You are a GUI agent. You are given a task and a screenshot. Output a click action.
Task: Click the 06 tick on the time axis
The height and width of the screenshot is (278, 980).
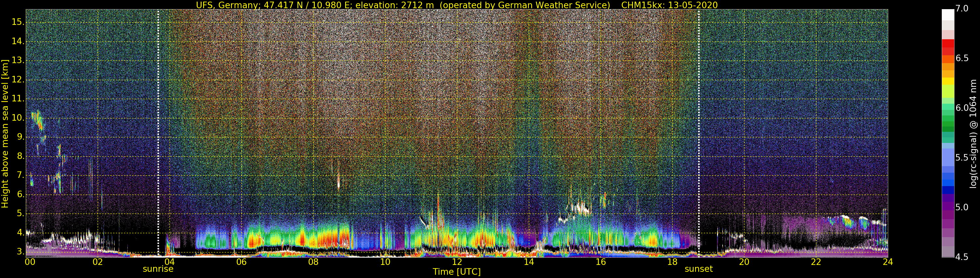point(241,262)
